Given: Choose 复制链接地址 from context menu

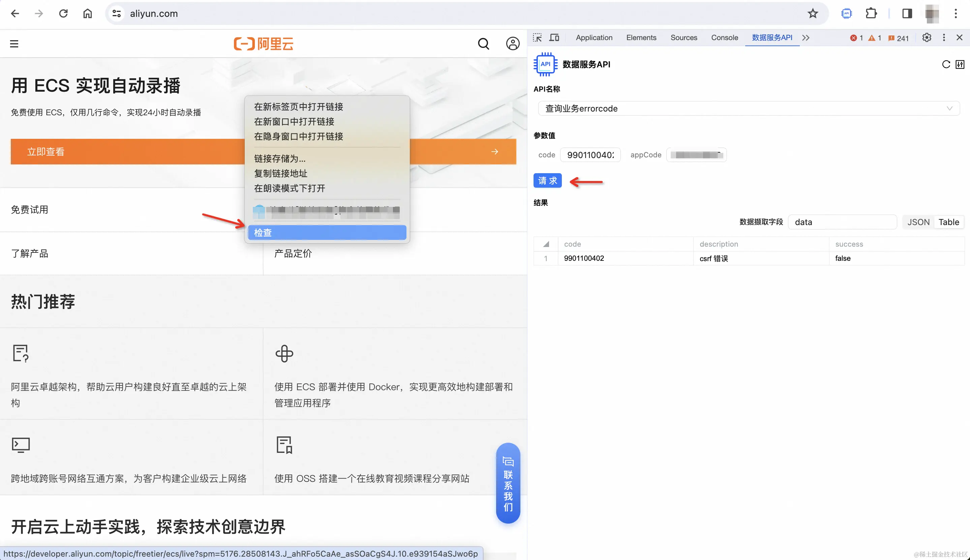Looking at the screenshot, I should (281, 174).
